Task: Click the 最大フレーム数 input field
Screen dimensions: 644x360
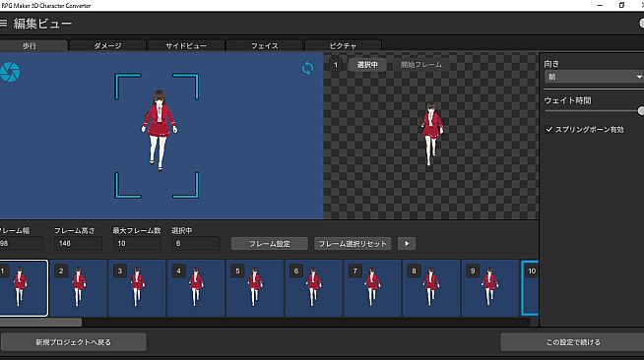Action: coord(137,244)
